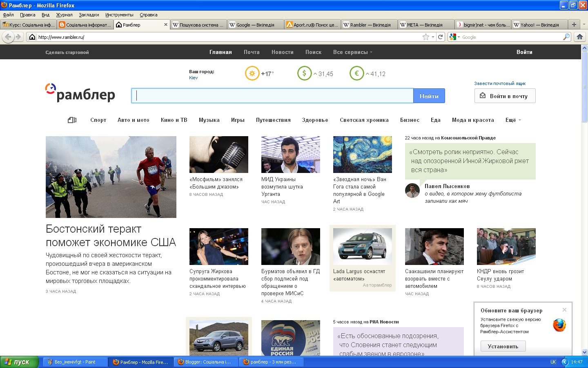Click the Firefox logo in update popup
Image resolution: width=588 pixels, height=368 pixels.
click(559, 325)
